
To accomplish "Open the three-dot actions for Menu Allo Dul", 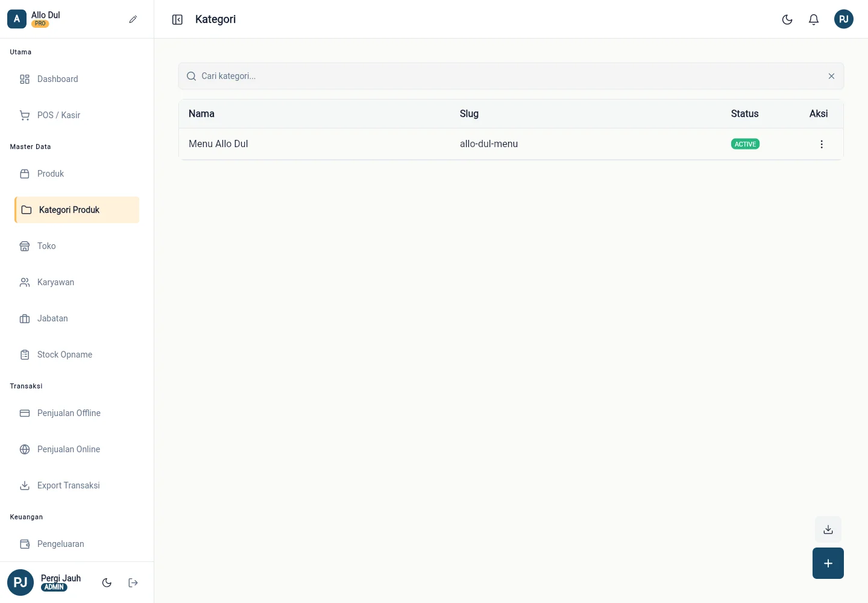I will coord(822,144).
